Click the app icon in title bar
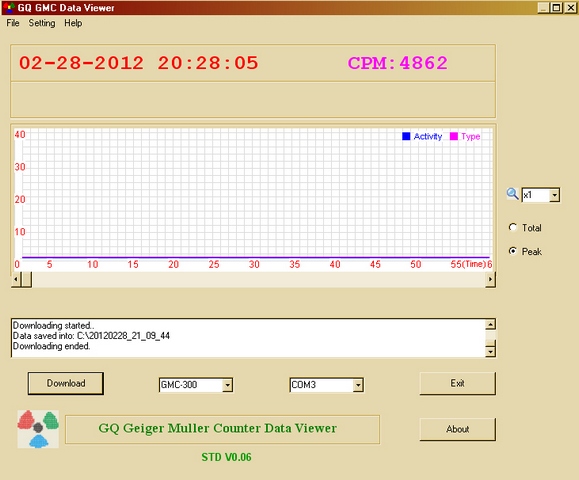This screenshot has width=579, height=480. pos(9,7)
